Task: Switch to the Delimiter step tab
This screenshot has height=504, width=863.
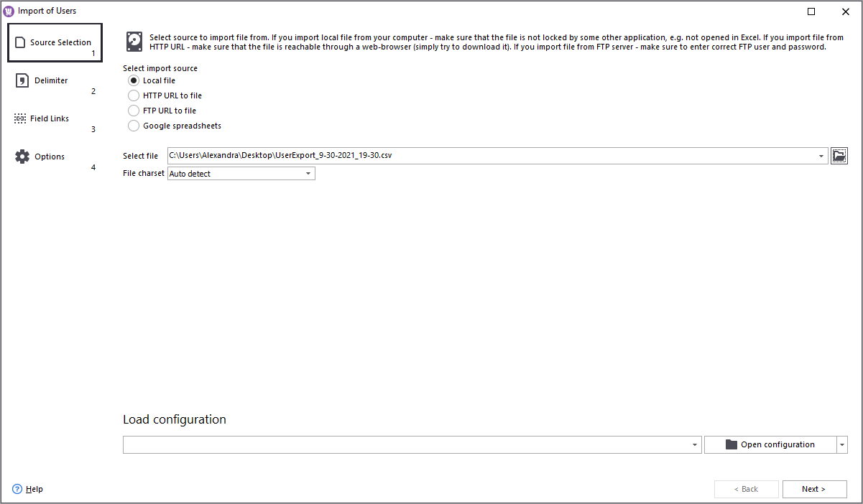Action: tap(51, 81)
